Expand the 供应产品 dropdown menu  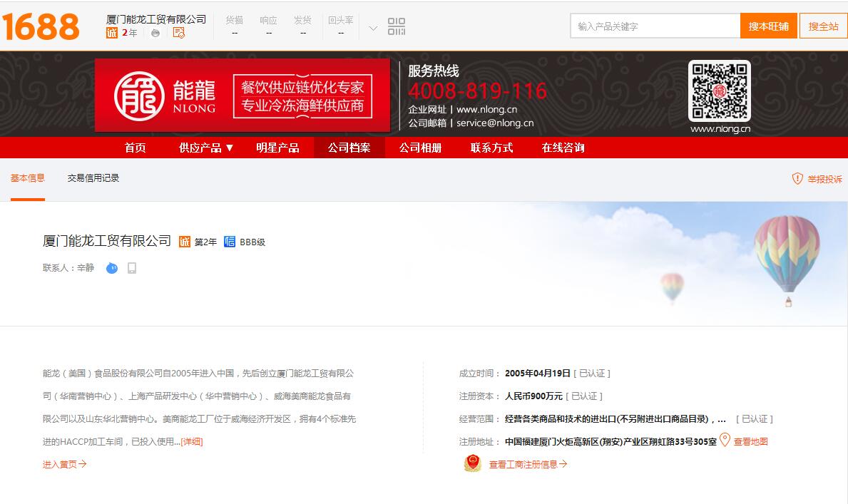pos(206,148)
